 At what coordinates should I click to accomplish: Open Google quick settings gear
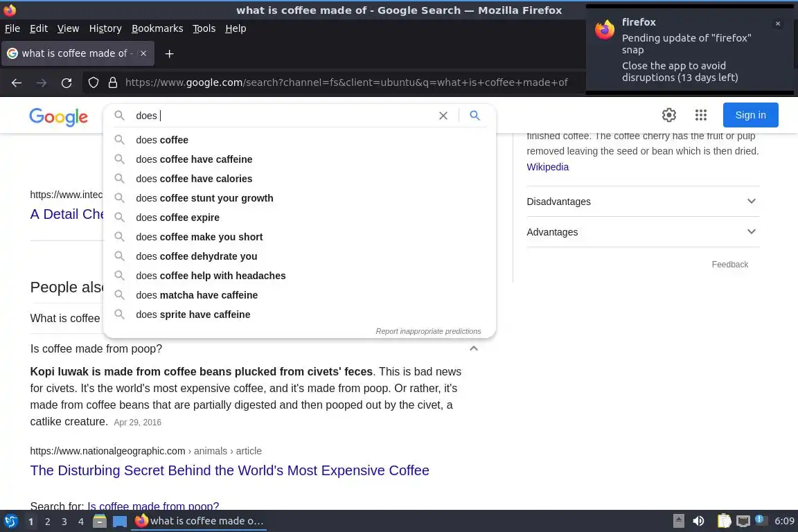point(669,115)
